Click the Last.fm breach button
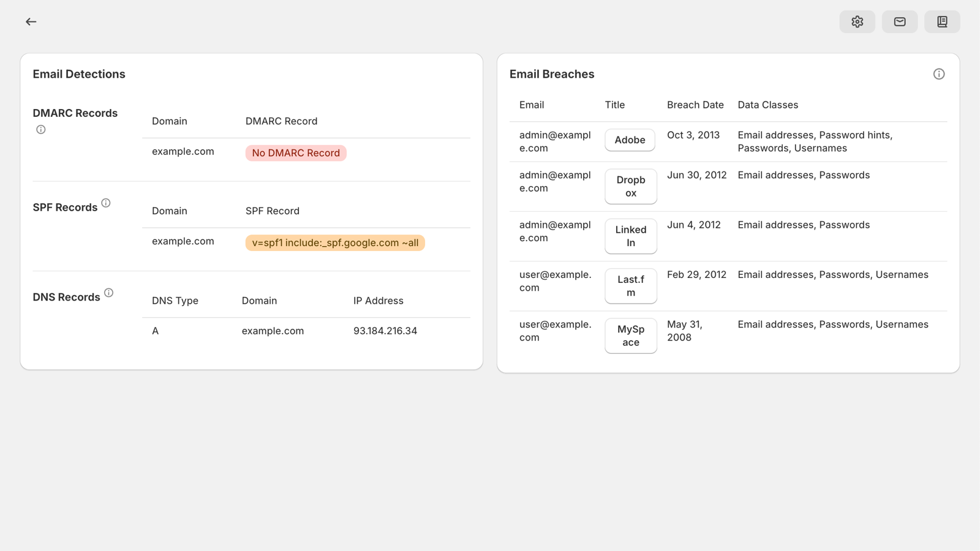 [630, 286]
